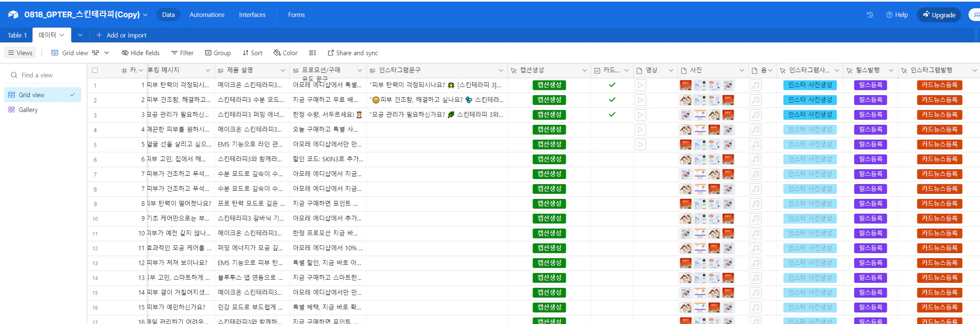Open the base history icon
The image size is (980, 324).
pyautogui.click(x=870, y=15)
